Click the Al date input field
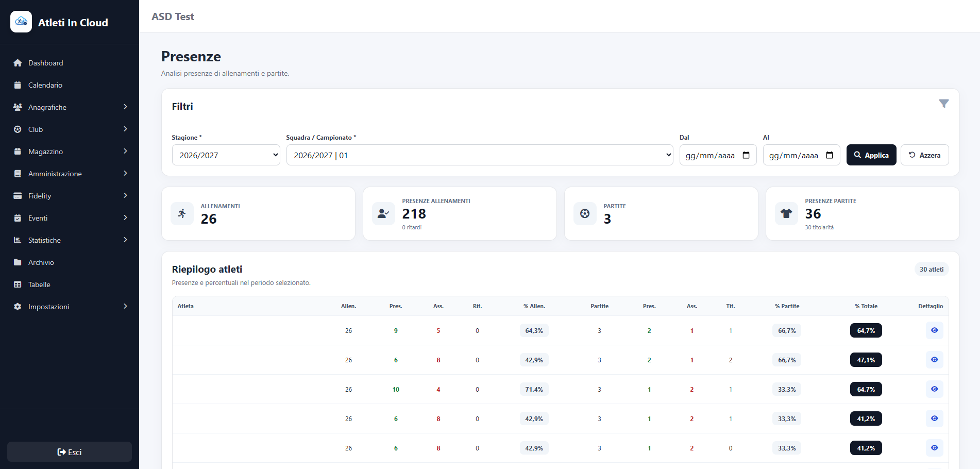Image resolution: width=980 pixels, height=469 pixels. tap(801, 155)
